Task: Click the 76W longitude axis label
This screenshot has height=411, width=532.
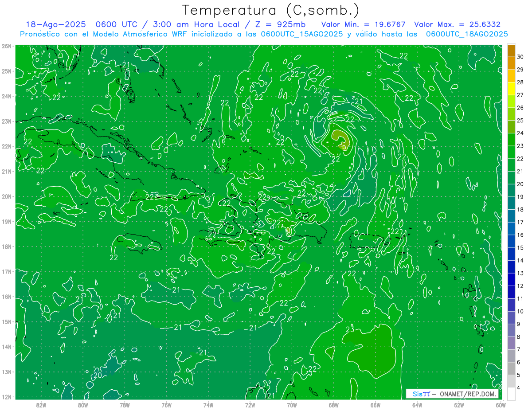Action: pyautogui.click(x=166, y=405)
